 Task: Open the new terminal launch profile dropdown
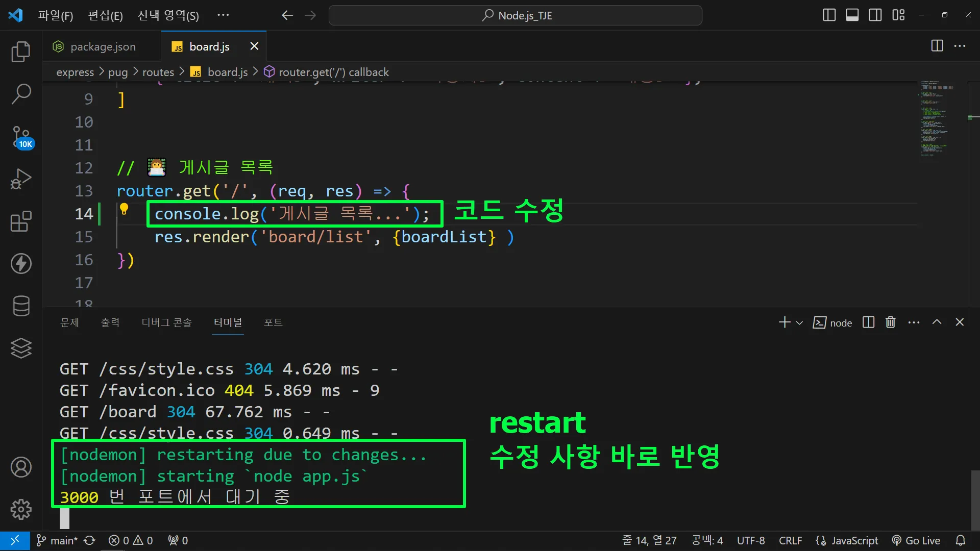coord(799,323)
